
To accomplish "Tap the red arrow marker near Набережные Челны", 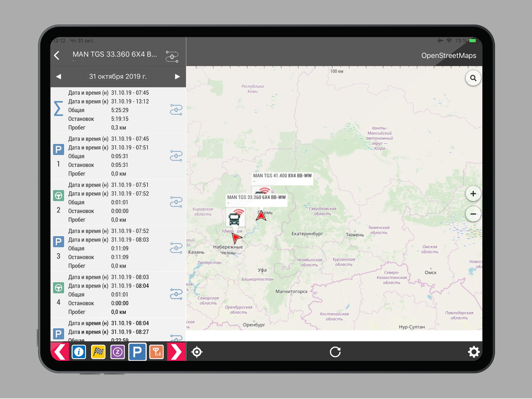I will [x=236, y=238].
